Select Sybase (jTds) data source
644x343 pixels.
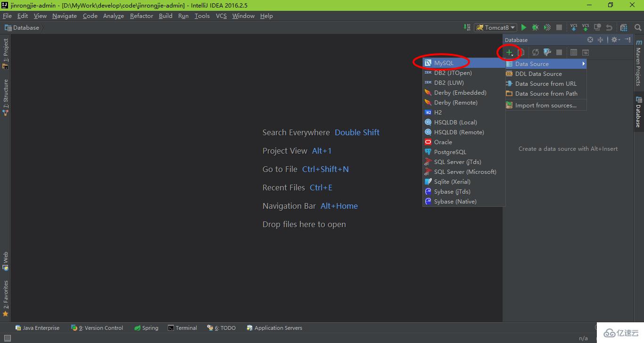click(464, 191)
